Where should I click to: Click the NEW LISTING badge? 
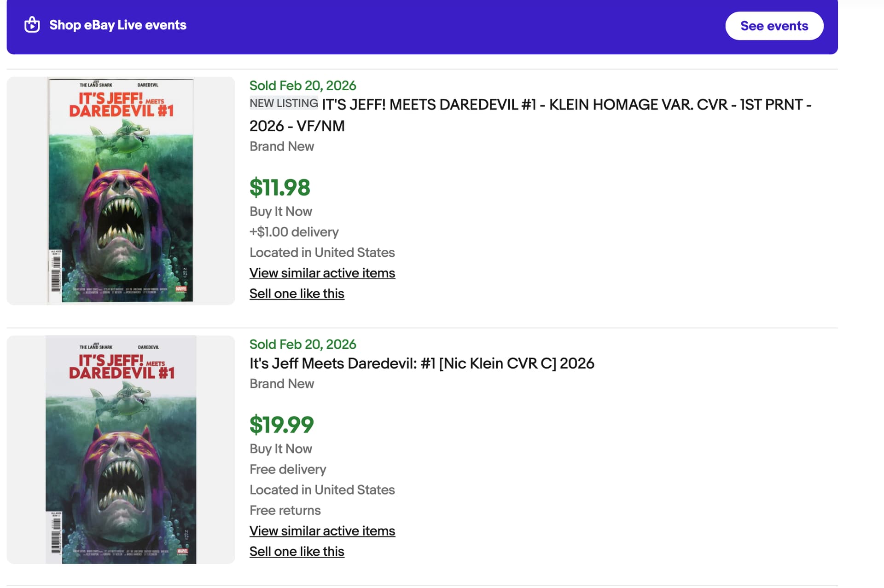284,104
